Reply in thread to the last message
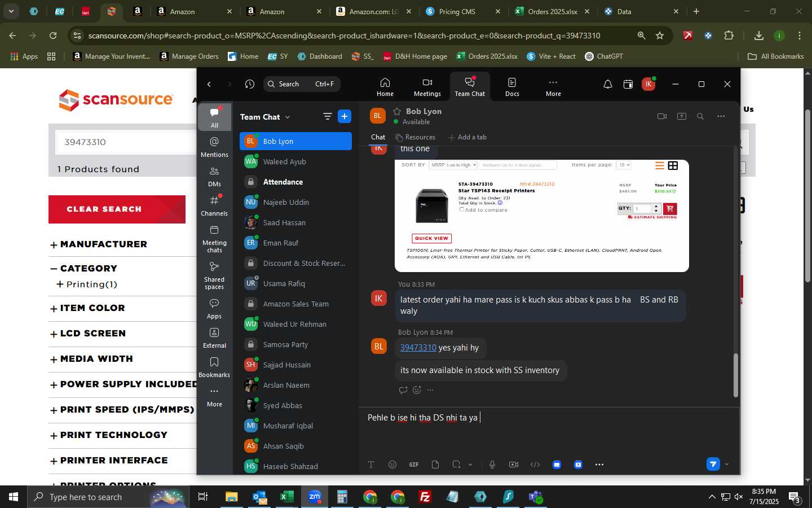 click(x=403, y=390)
